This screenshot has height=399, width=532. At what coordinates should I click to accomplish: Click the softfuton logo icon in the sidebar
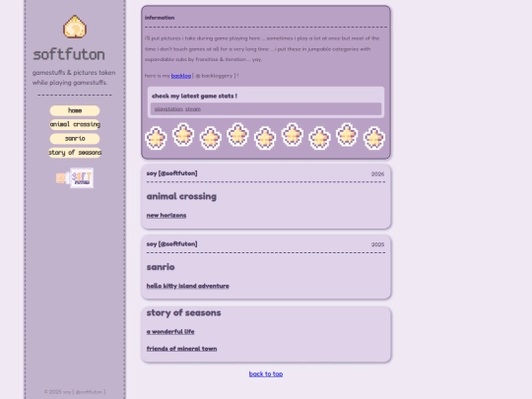click(75, 27)
